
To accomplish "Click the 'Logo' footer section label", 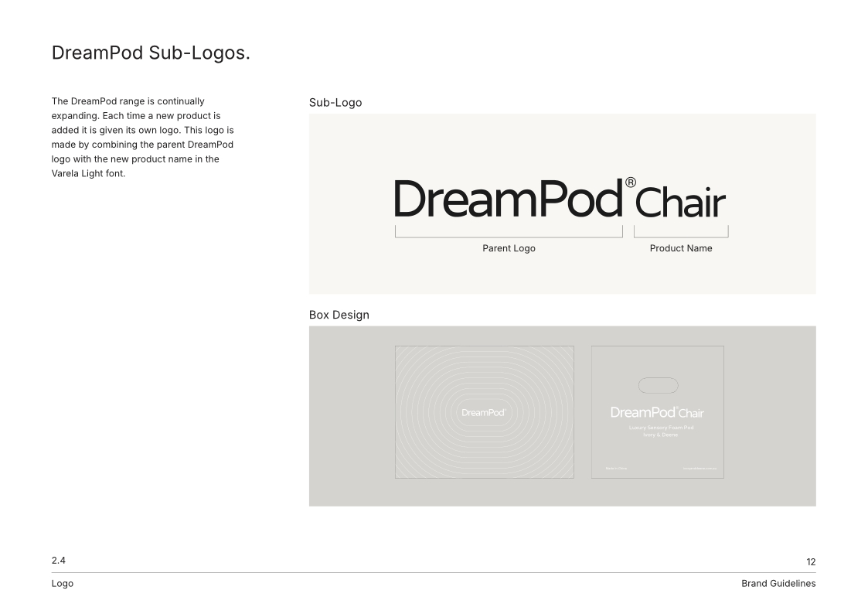I will tap(63, 583).
